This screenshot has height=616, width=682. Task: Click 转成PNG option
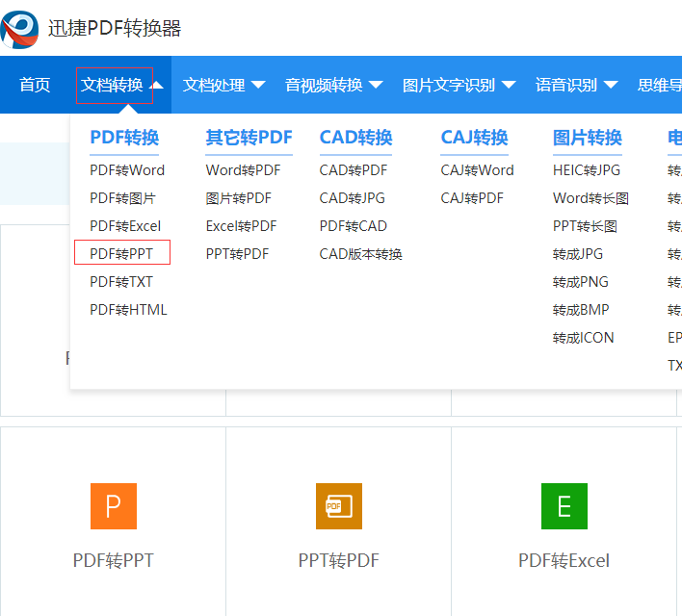point(581,282)
